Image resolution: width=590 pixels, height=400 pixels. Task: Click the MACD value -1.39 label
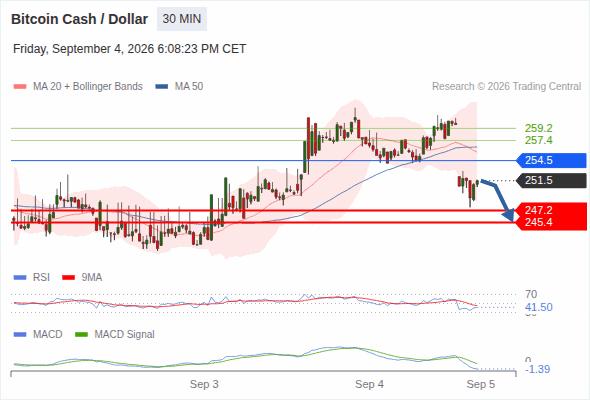click(537, 370)
